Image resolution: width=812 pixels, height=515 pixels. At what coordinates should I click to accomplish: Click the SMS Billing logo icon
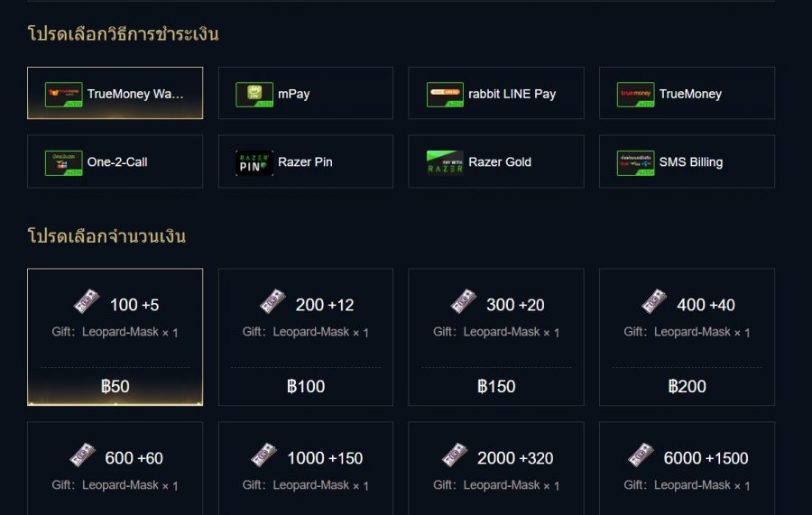[635, 162]
